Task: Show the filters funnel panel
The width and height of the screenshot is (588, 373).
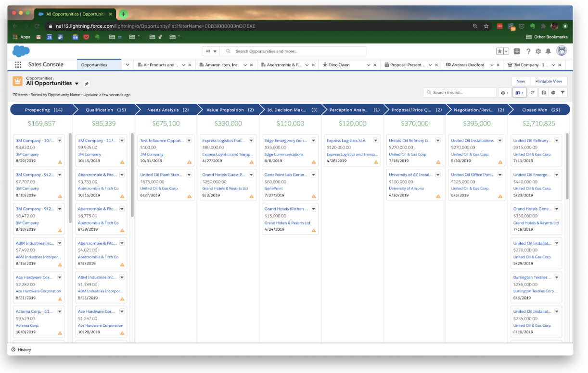Action: pos(562,93)
